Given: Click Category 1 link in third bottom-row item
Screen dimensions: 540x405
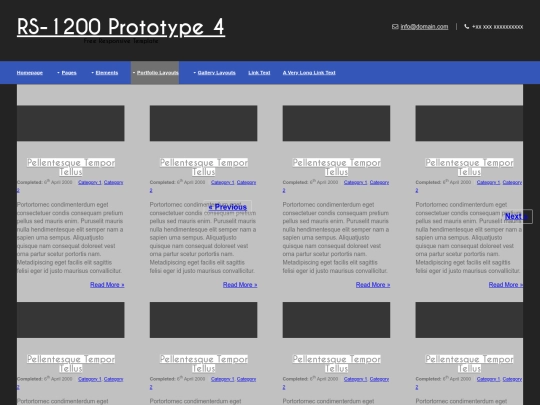Looking at the screenshot, I should [x=355, y=379].
